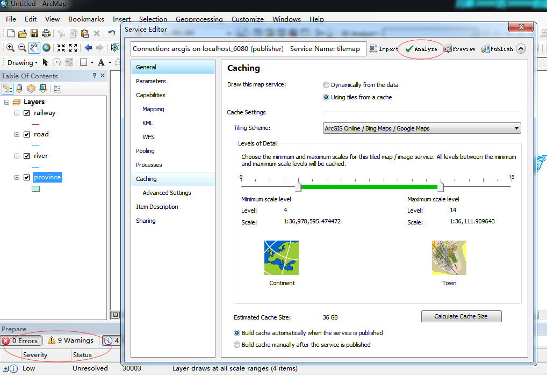The height and width of the screenshot is (392, 547).
Task: Click the Analyze button
Action: tap(421, 49)
